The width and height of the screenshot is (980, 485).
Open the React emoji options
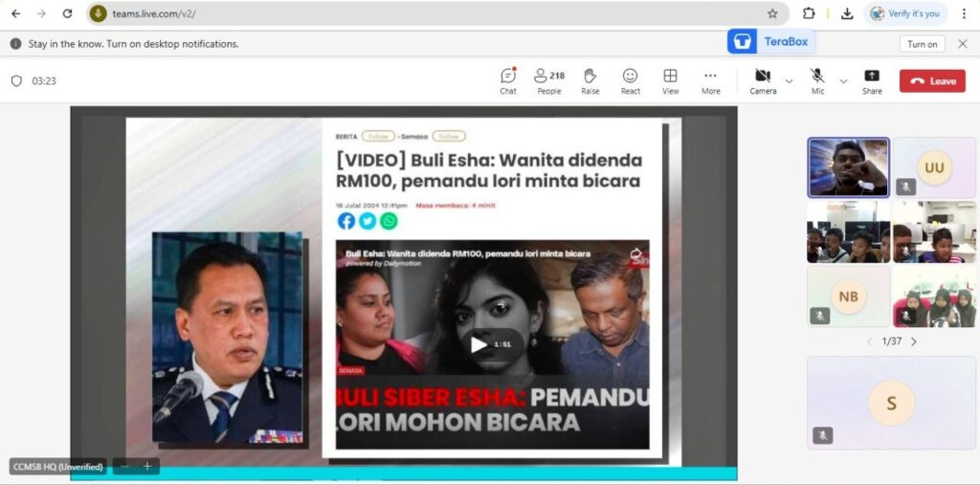[630, 80]
